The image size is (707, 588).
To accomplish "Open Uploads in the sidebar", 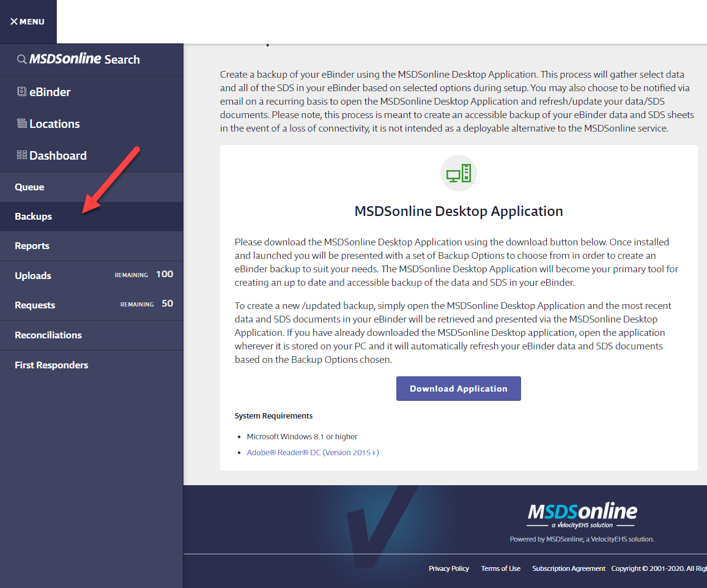I will [x=92, y=275].
